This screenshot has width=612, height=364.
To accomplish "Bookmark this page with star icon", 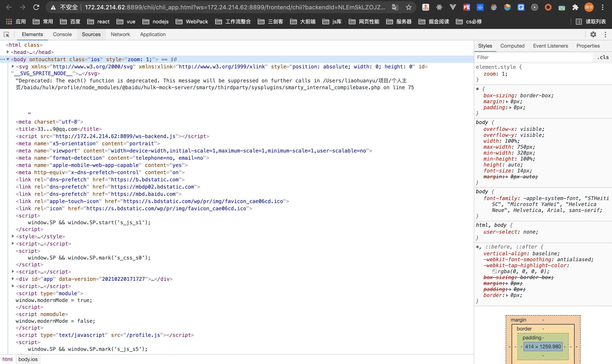I will pyautogui.click(x=409, y=7).
